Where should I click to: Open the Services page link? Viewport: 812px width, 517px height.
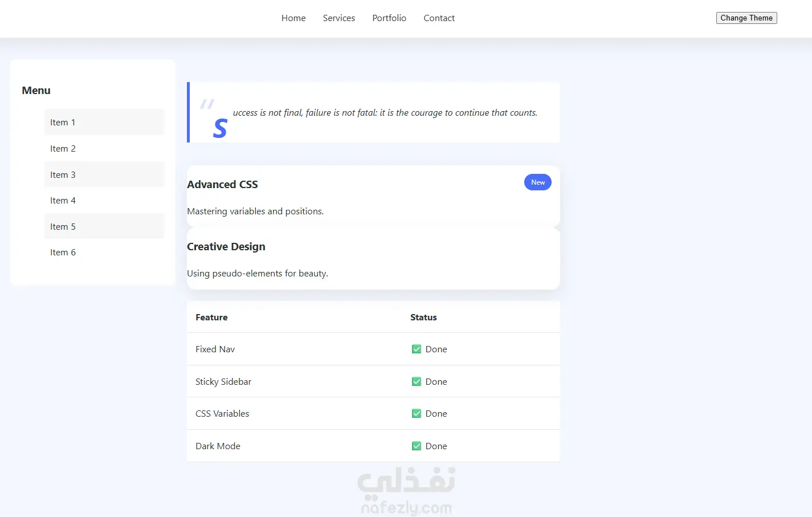(338, 18)
